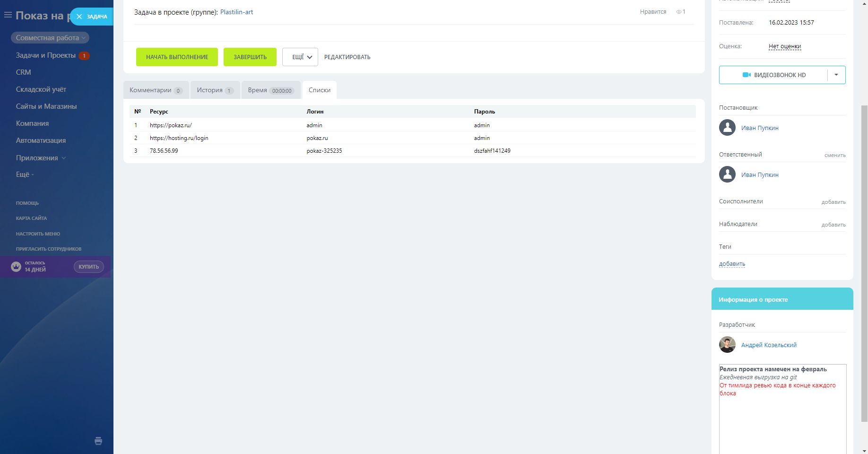This screenshot has height=454, width=868.
Task: Close the task panel with the X icon
Action: pos(79,17)
